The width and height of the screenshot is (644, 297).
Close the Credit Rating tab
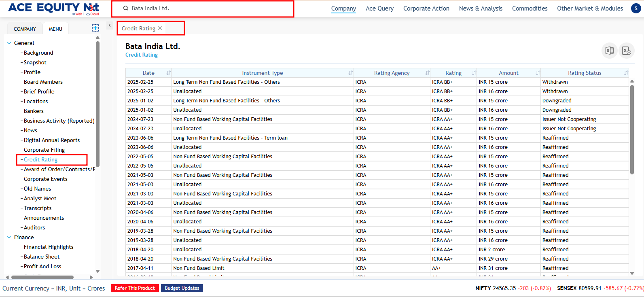click(x=160, y=28)
